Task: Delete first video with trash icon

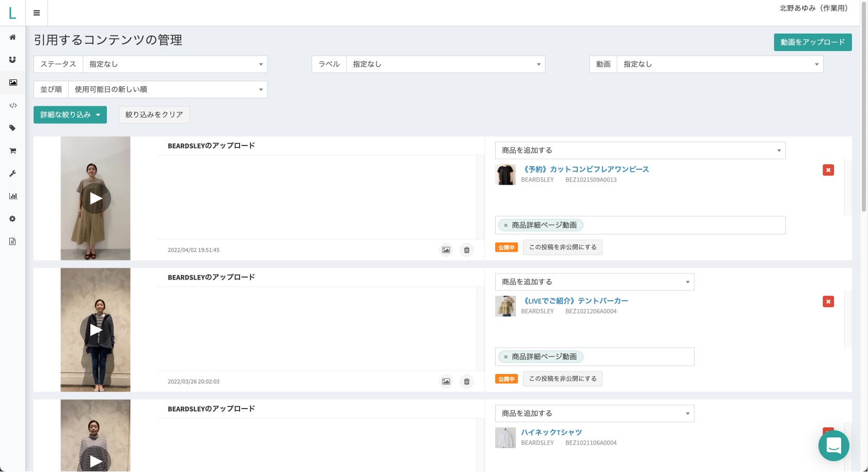Action: [466, 250]
